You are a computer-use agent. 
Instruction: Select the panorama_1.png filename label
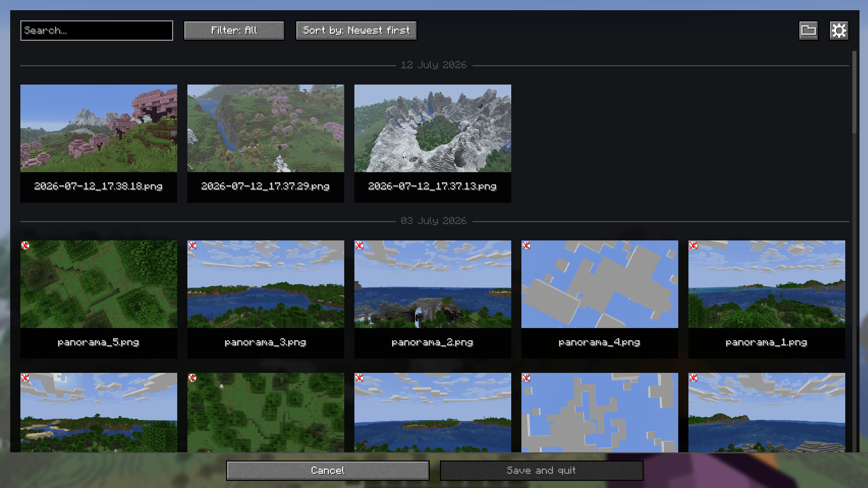point(766,342)
